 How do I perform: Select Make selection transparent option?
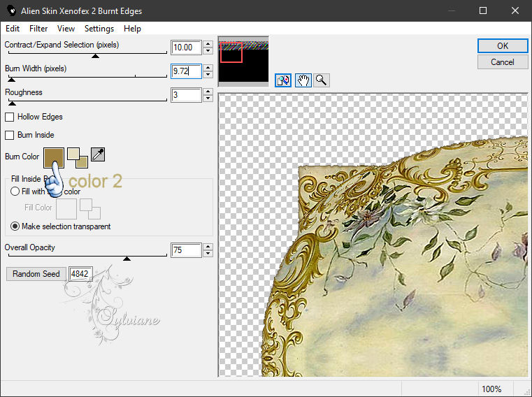tap(15, 226)
